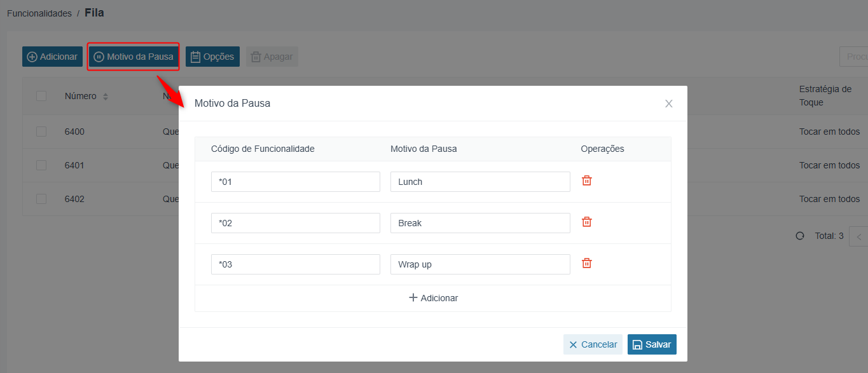Viewport: 868px width, 373px height.
Task: Delete the Break pause reason row
Action: click(x=587, y=222)
